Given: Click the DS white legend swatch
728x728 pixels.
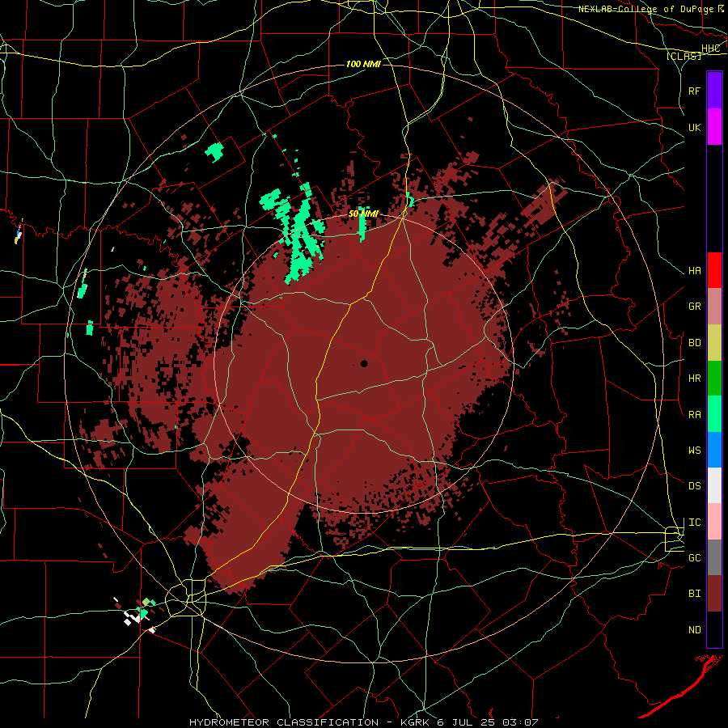Looking at the screenshot, I should click(714, 485).
